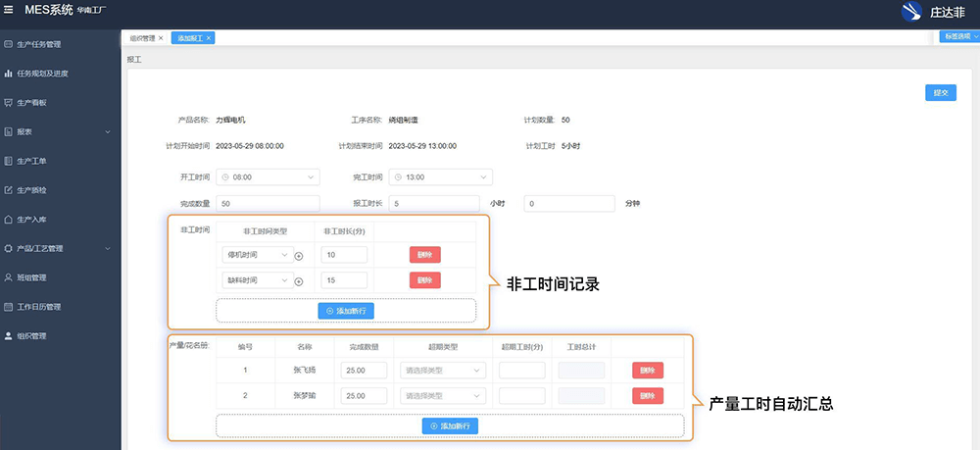Click the plus circle beside 缺料时间
Image resolution: width=980 pixels, height=450 pixels.
coord(299,281)
